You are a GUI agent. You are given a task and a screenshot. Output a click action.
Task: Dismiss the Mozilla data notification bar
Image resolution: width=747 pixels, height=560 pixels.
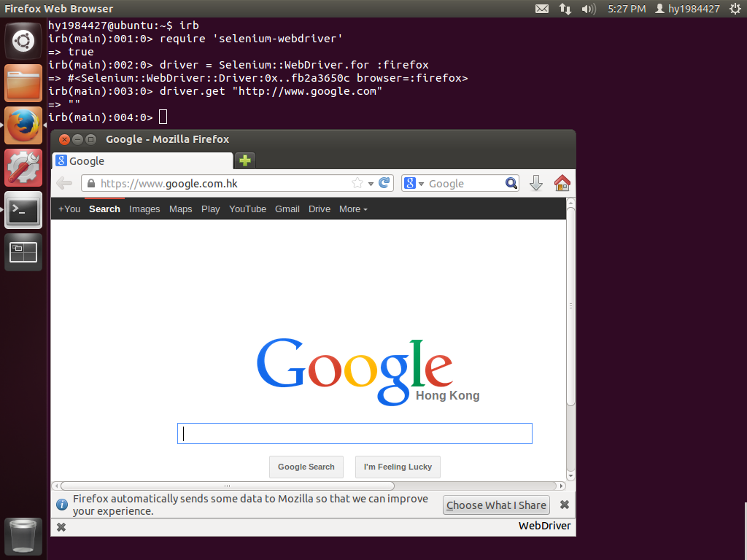[x=564, y=505]
